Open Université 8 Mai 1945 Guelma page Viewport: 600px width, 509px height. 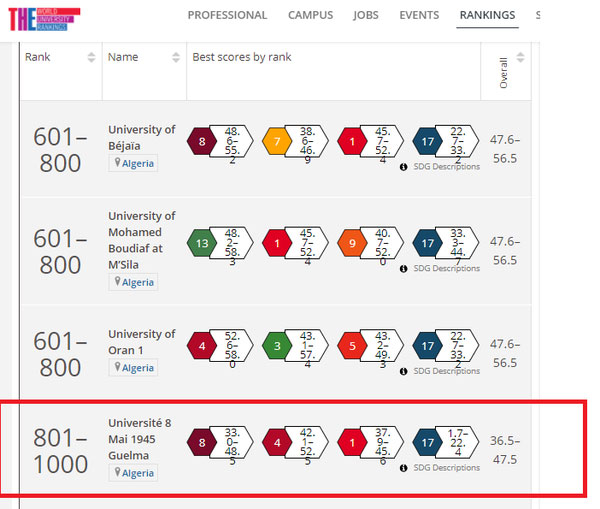coord(140,439)
